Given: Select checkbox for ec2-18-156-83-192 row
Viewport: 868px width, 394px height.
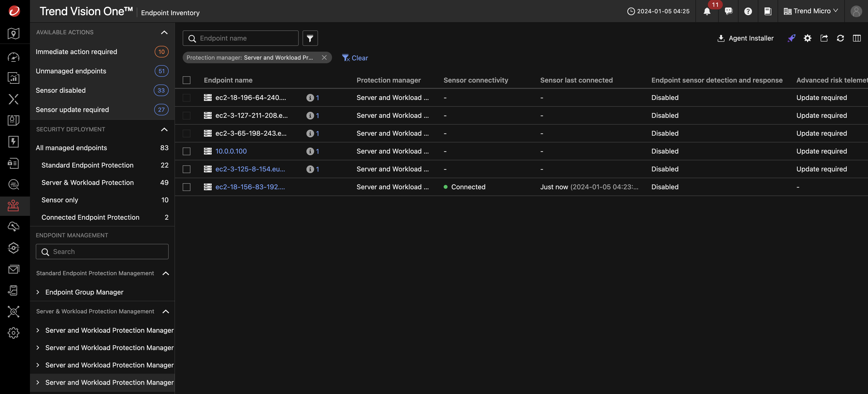Looking at the screenshot, I should click(x=186, y=187).
